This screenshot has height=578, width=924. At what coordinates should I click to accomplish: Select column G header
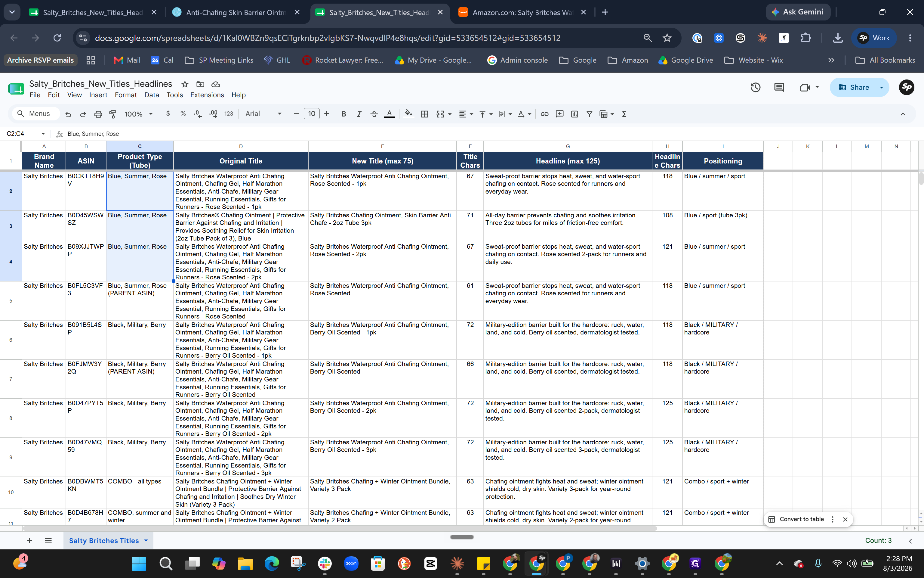coord(568,146)
